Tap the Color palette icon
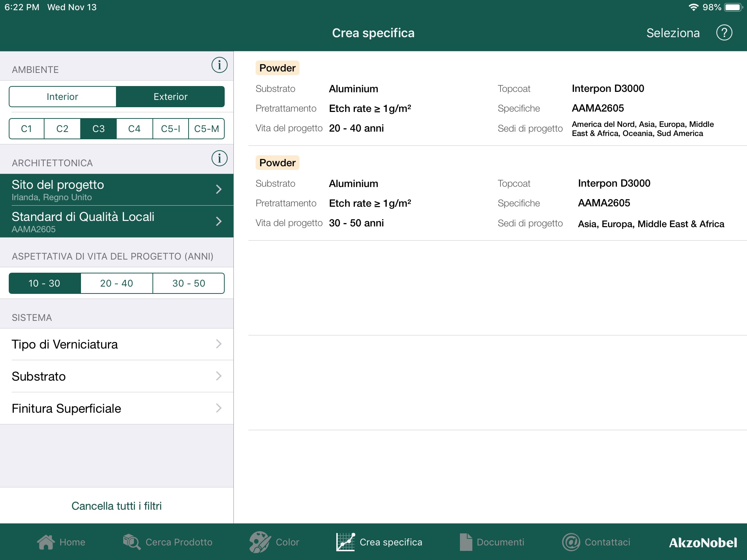 coord(260,542)
